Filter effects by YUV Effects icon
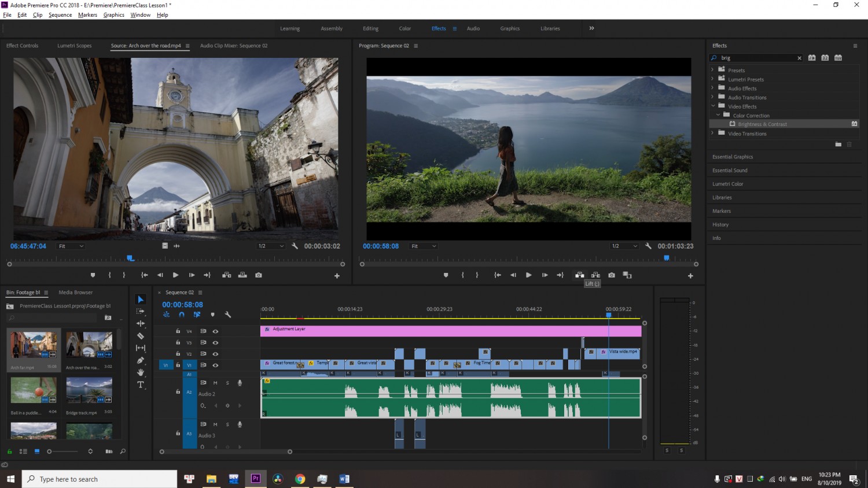Image resolution: width=868 pixels, height=488 pixels. point(838,58)
